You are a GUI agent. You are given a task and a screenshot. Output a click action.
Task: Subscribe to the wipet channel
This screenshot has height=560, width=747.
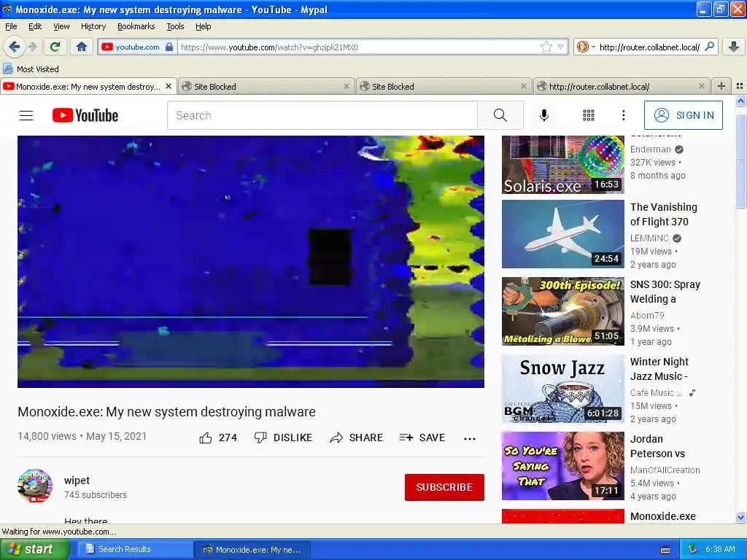(x=444, y=487)
